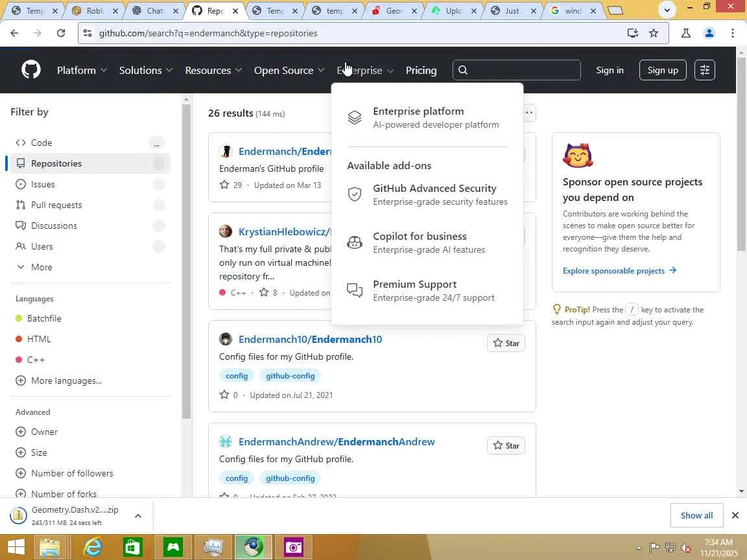This screenshot has height=560, width=747.
Task: Open Explore sponsorable projects link
Action: point(619,270)
